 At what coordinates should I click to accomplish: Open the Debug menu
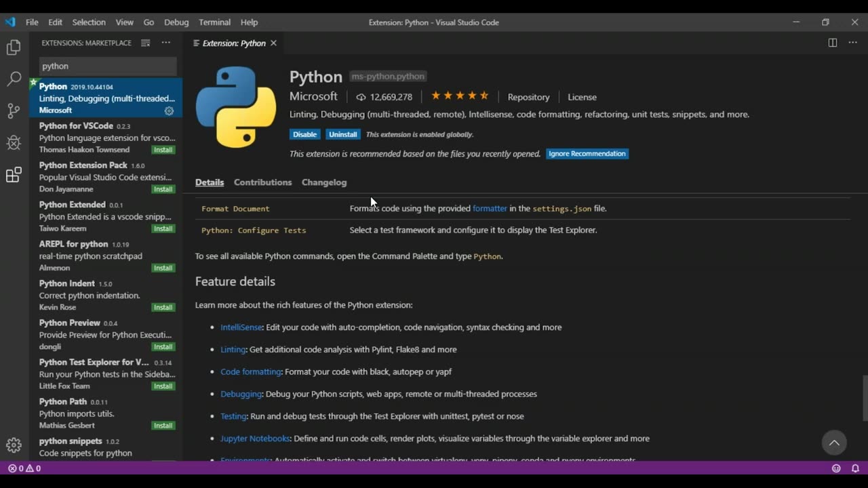pos(176,22)
